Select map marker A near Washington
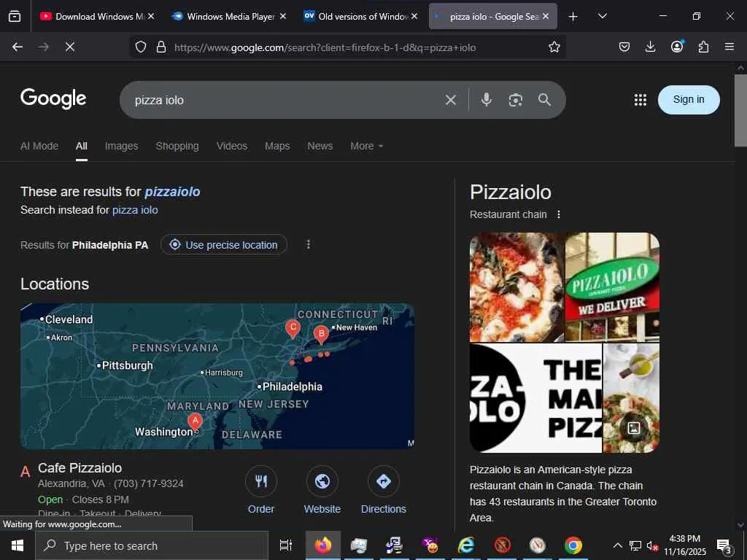 coord(195,421)
